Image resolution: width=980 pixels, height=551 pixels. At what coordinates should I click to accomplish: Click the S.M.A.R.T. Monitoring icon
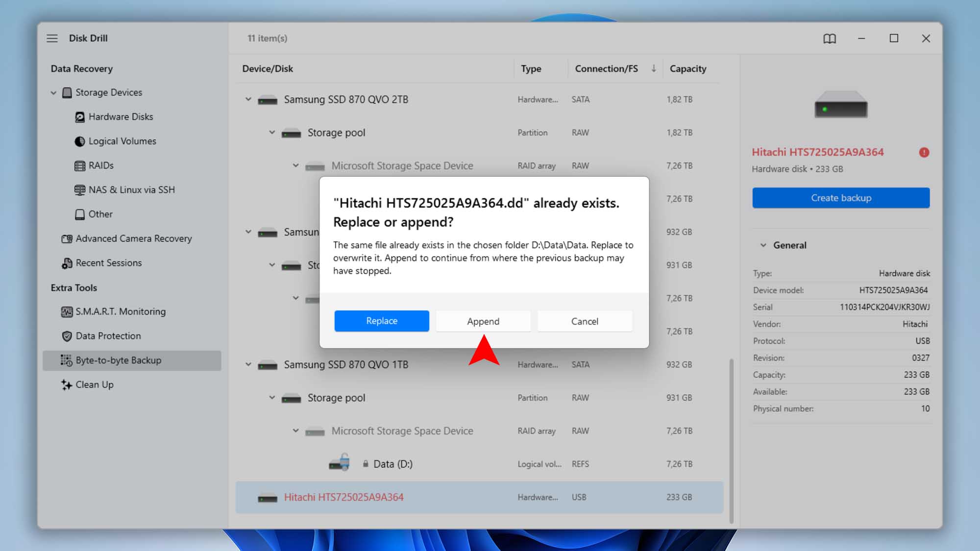tap(67, 311)
